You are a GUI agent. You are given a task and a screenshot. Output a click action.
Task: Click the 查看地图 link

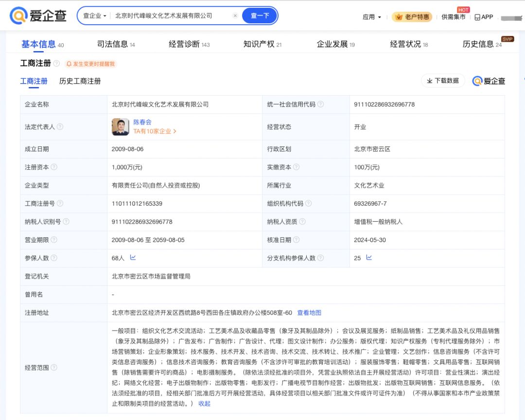[309, 313]
